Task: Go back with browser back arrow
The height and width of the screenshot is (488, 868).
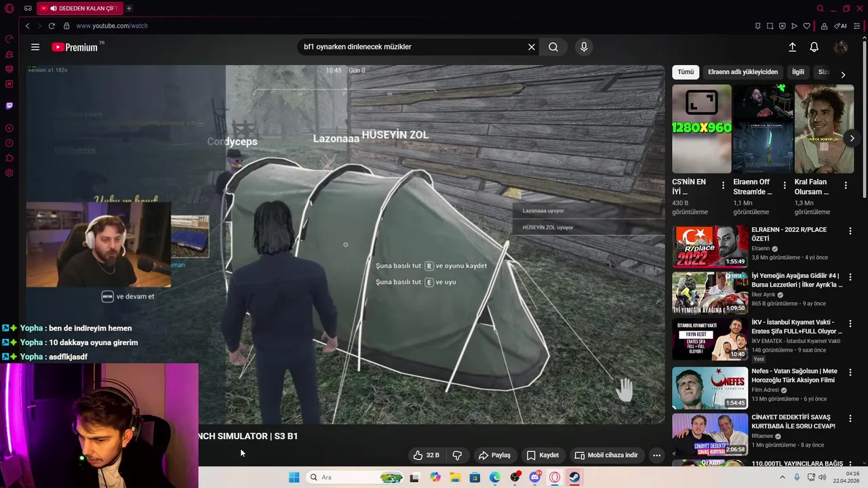Action: (27, 26)
